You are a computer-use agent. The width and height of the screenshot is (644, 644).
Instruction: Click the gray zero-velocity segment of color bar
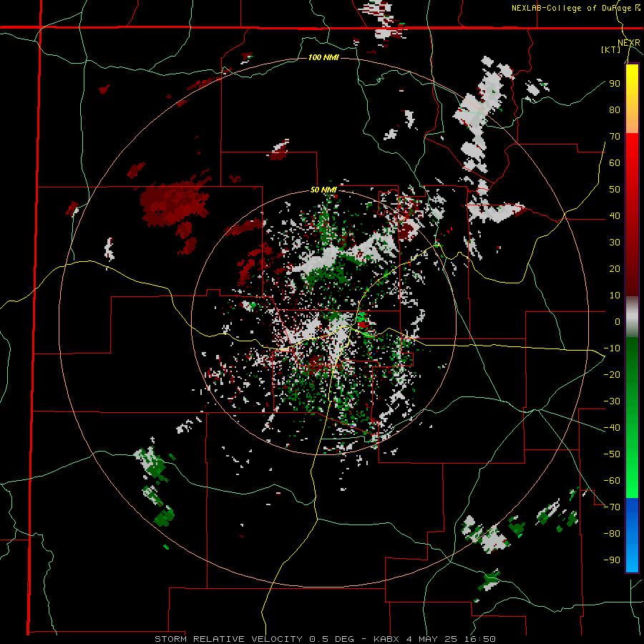[632, 317]
